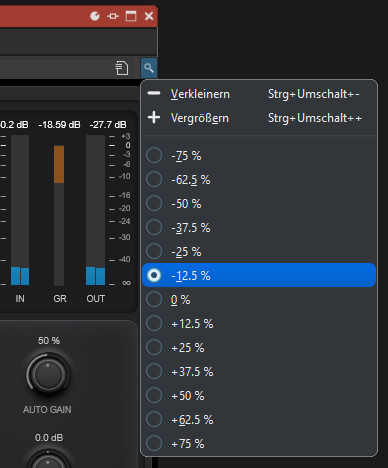Click the -27.7 dB output readout
Screen dimensions: 388x468
pos(108,125)
